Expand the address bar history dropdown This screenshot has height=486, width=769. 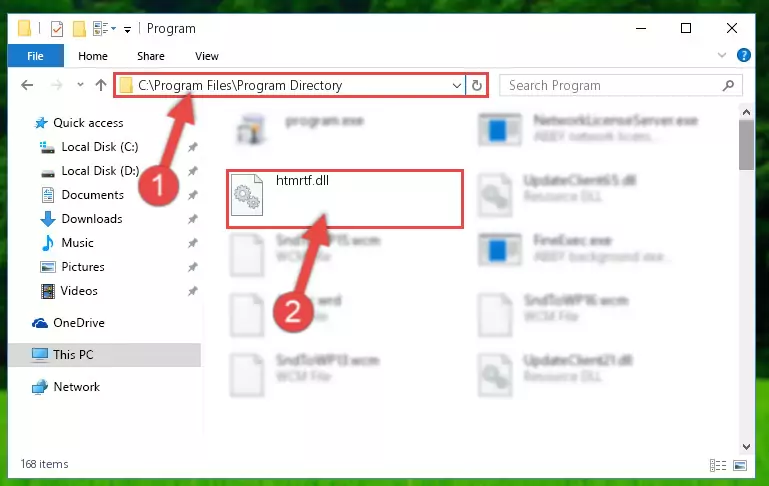(x=457, y=85)
